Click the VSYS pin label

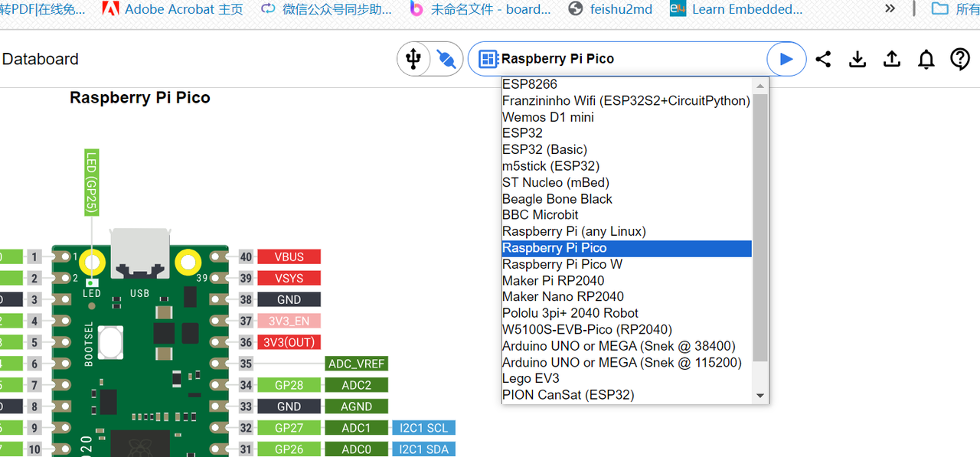[289, 279]
